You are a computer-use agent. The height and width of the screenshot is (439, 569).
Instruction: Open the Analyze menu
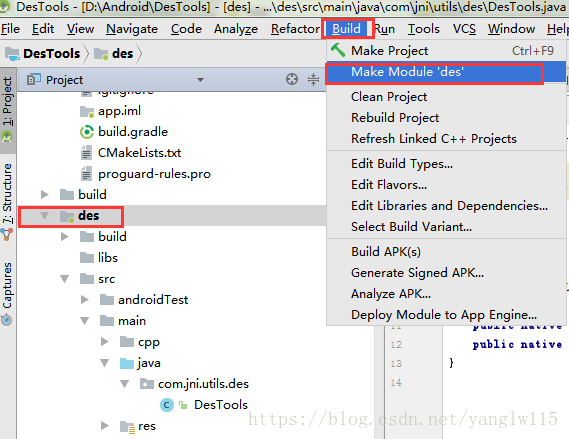pyautogui.click(x=236, y=29)
